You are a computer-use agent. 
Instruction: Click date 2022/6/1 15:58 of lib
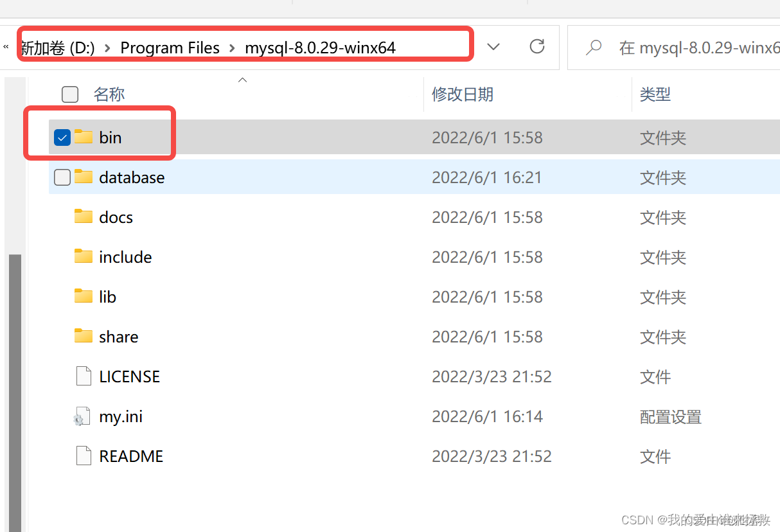[x=487, y=297]
